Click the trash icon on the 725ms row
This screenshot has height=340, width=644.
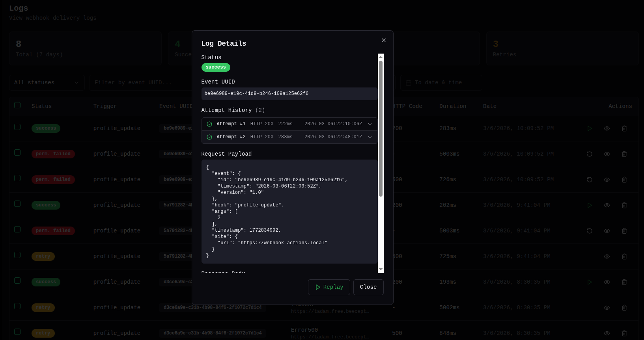pos(624,256)
